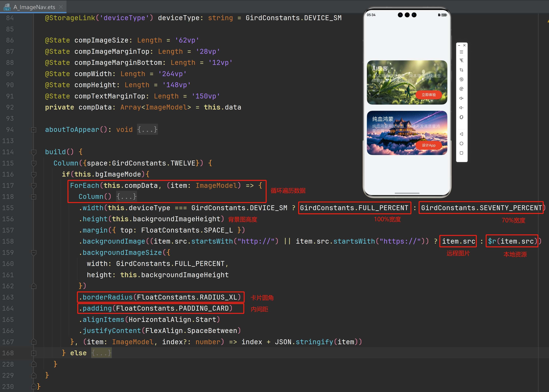Click the emulator volume up icon
549x392 pixels.
pyautogui.click(x=461, y=98)
